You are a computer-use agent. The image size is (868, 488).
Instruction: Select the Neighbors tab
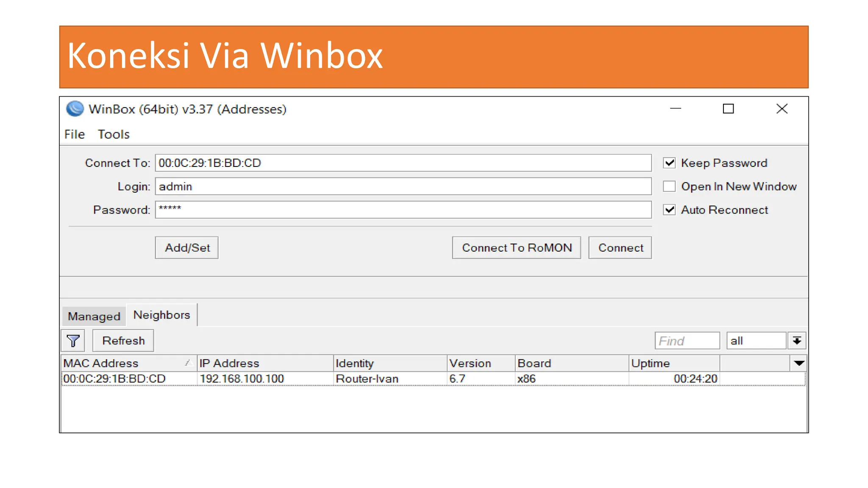pos(161,315)
